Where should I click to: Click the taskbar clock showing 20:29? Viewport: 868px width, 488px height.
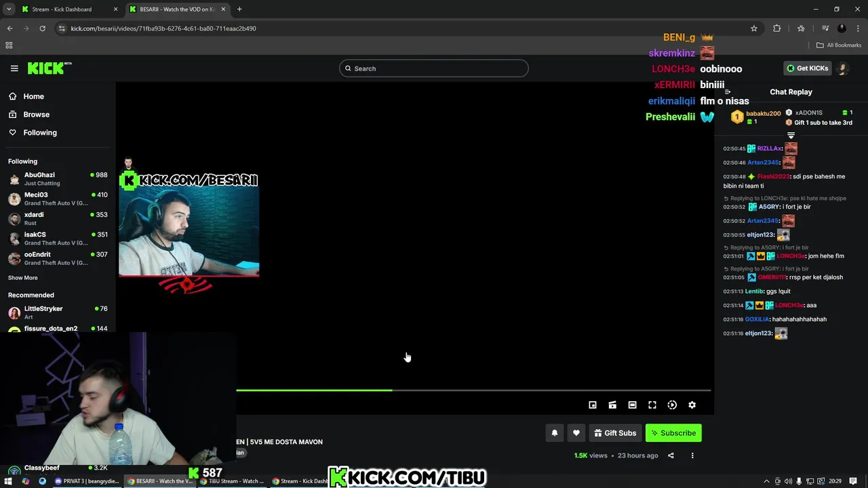click(x=835, y=481)
